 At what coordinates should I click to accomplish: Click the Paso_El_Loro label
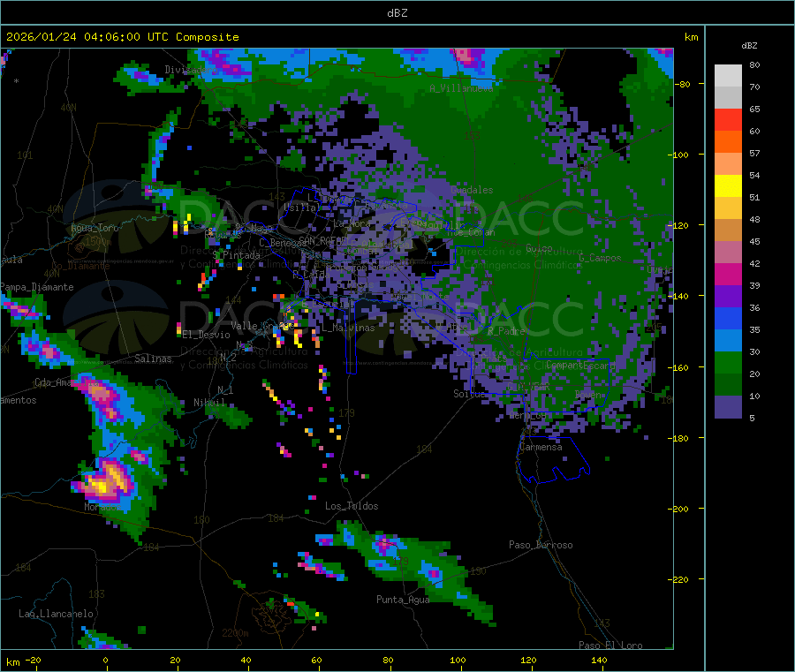click(x=610, y=646)
